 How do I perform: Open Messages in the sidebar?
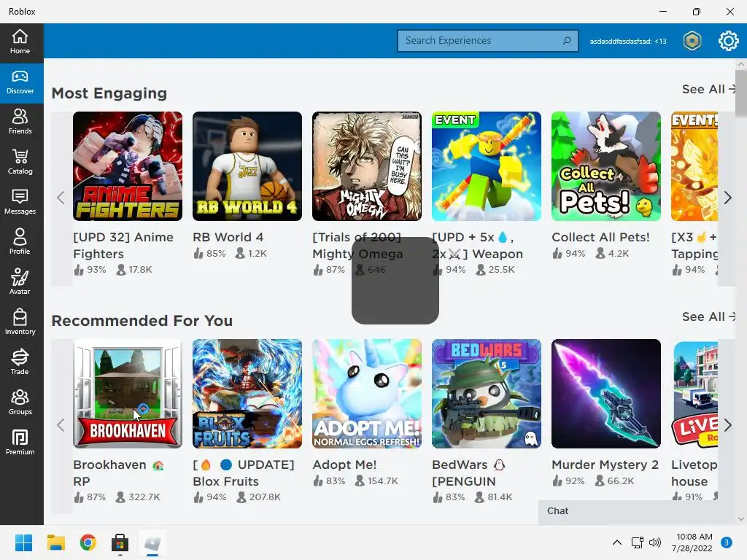pyautogui.click(x=20, y=202)
